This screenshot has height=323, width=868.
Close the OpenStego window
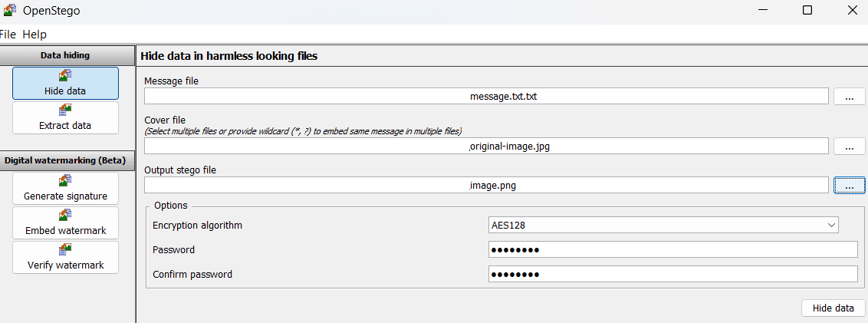pyautogui.click(x=852, y=10)
